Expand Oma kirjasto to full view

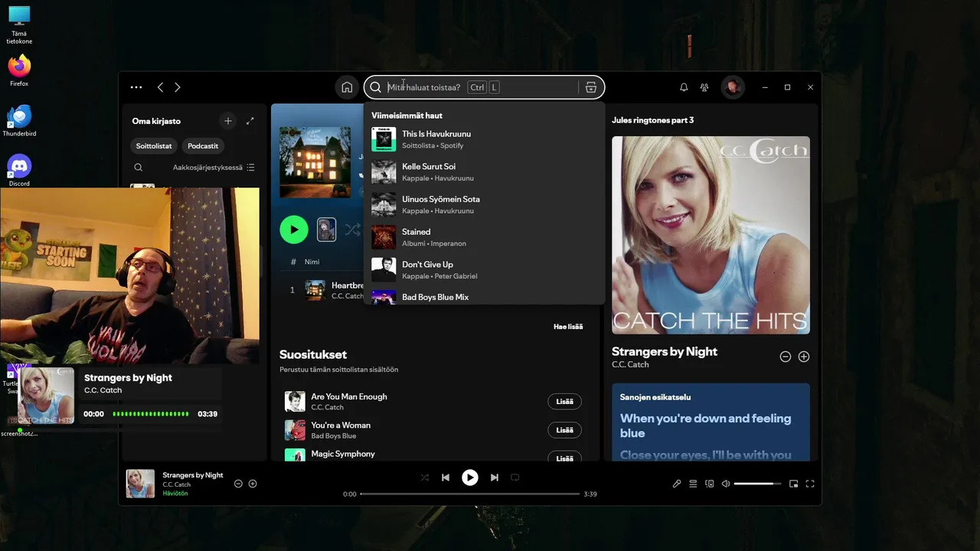[250, 121]
